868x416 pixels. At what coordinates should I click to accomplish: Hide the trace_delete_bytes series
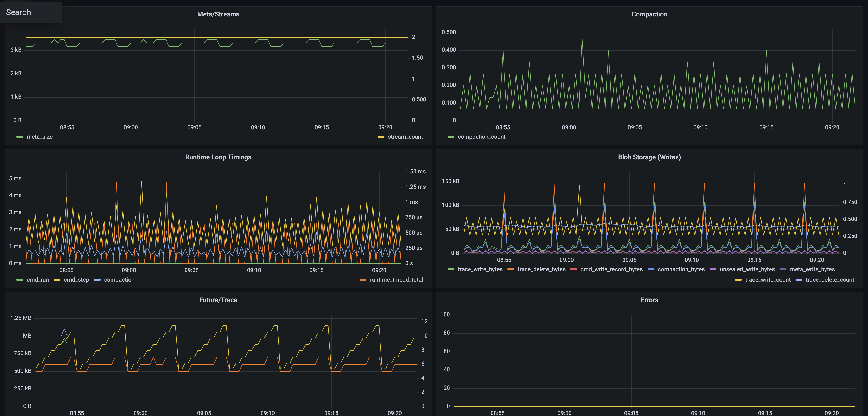(x=541, y=269)
